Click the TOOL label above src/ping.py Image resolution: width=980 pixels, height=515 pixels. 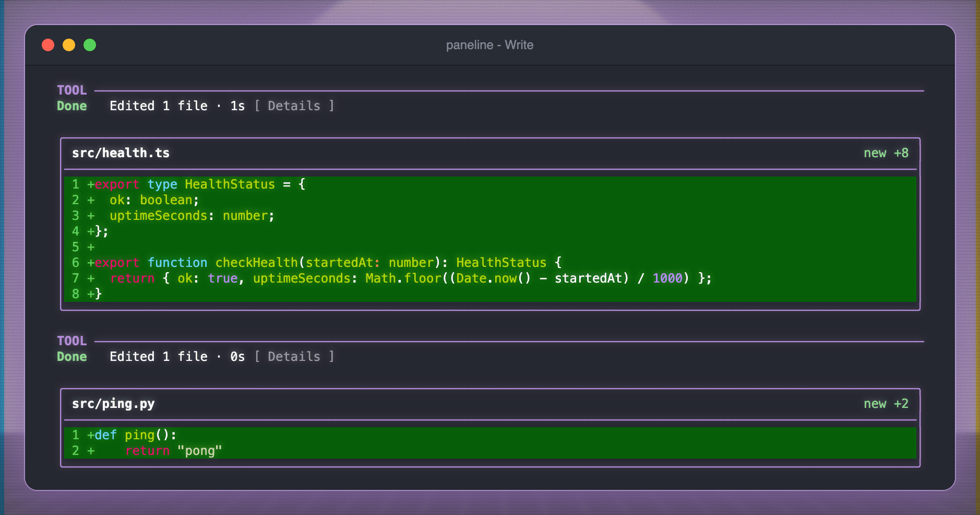coord(72,341)
